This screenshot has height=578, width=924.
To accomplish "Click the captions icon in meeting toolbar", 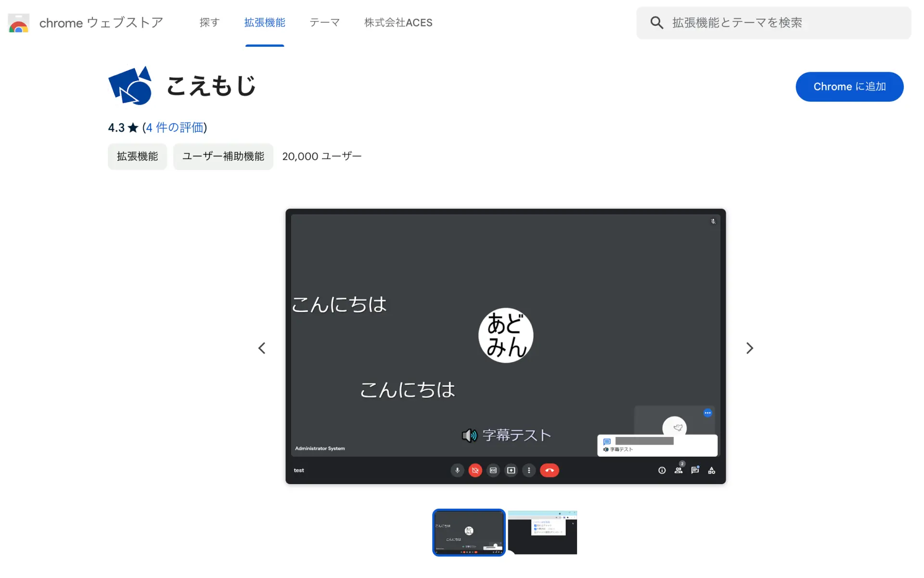I will pos(493,470).
